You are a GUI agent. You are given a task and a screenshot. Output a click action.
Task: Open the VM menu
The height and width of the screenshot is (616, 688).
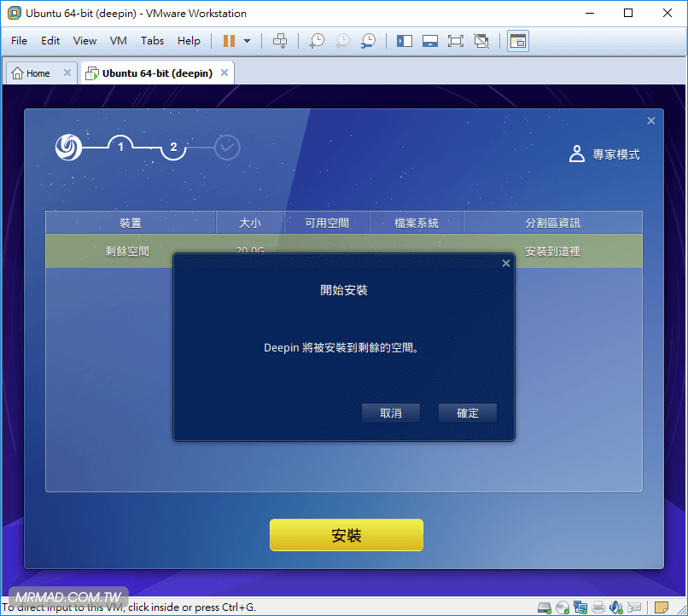[119, 41]
